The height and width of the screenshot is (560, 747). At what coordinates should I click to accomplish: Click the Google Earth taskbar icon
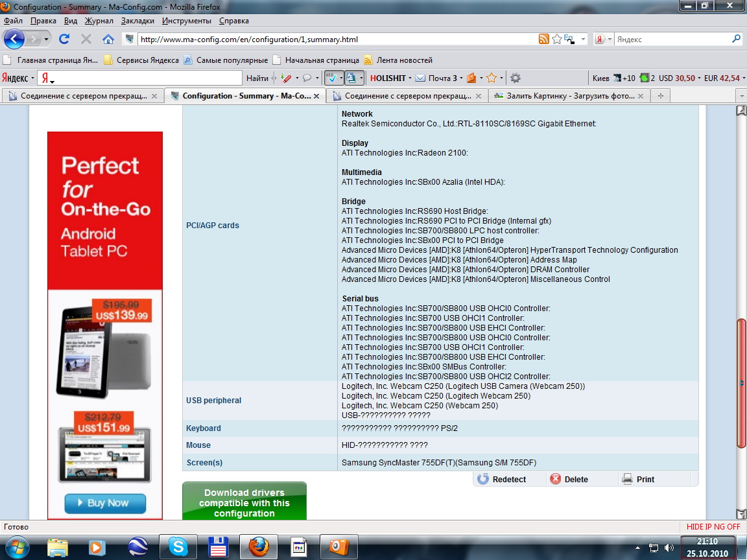pyautogui.click(x=137, y=547)
